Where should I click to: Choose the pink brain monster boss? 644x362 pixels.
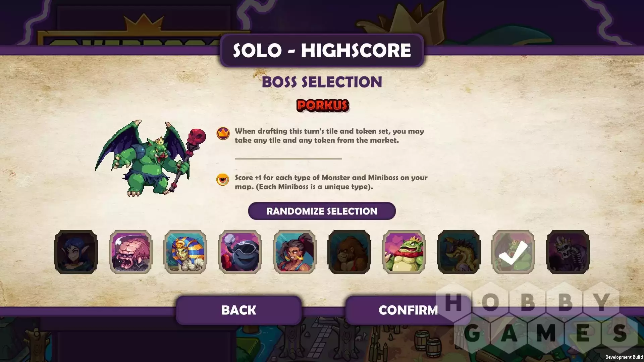tap(131, 252)
